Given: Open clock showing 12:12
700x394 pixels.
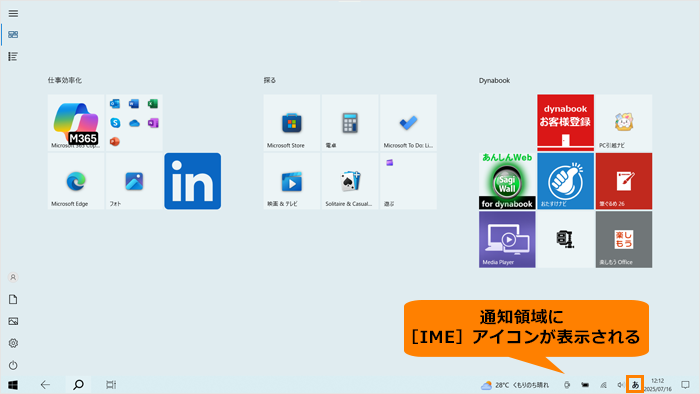Looking at the screenshot, I should tap(658, 385).
